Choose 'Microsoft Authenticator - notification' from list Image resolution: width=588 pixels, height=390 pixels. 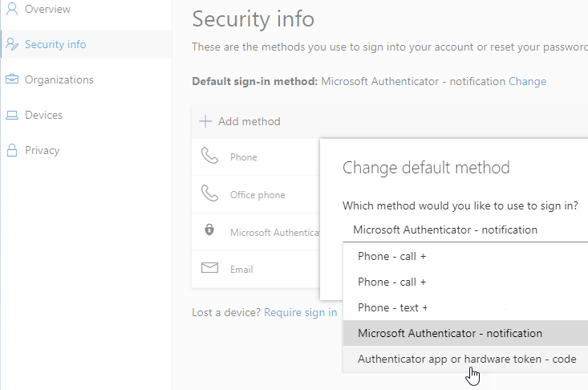click(x=450, y=333)
